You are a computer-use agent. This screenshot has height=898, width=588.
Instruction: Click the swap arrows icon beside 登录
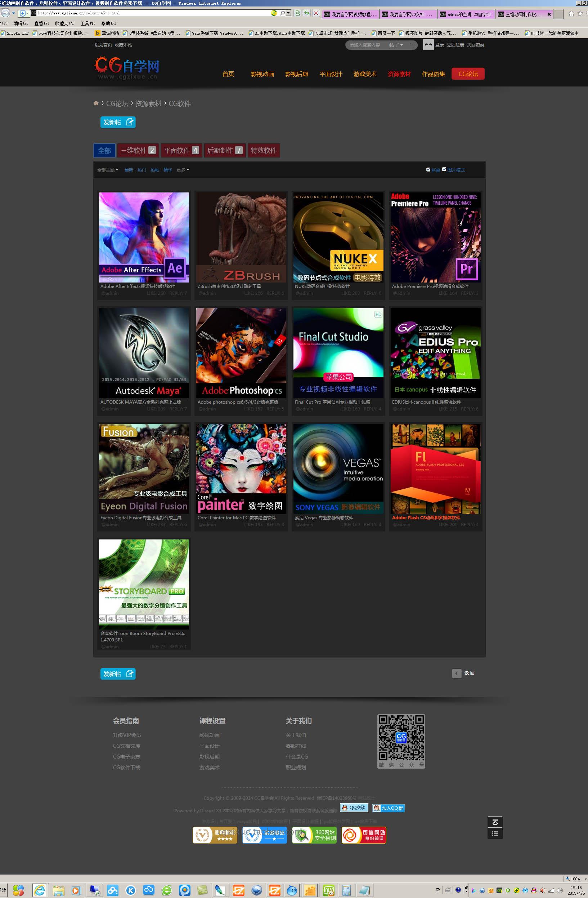pos(428,45)
